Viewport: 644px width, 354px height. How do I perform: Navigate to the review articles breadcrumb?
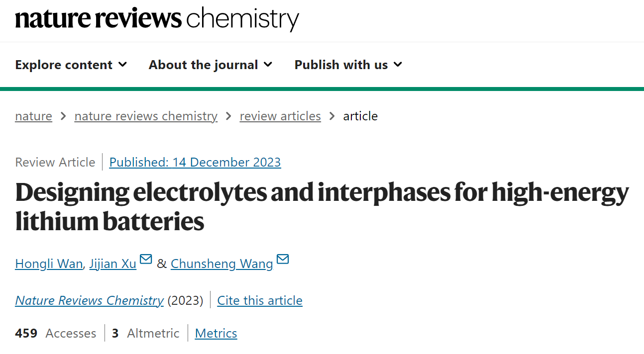point(280,116)
